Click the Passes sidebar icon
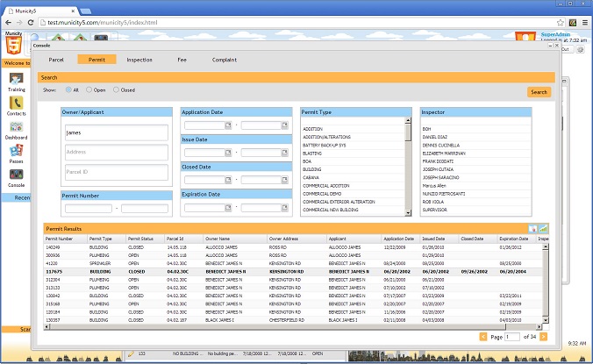 coord(16,151)
